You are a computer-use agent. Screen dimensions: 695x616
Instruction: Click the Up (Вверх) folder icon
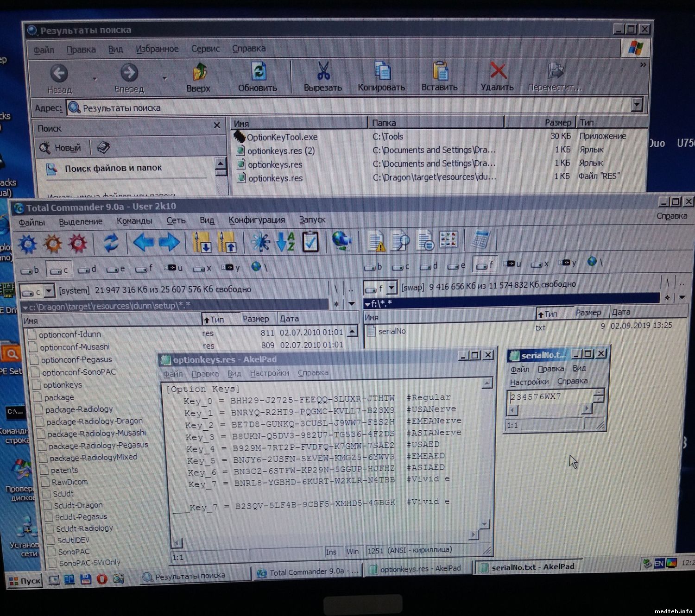[x=199, y=73]
